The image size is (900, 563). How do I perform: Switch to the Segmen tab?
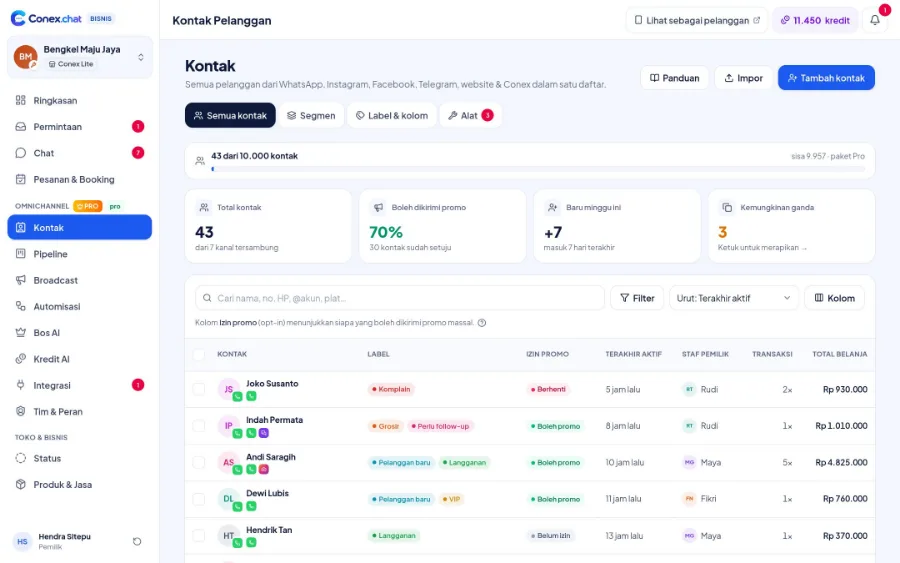tap(311, 115)
